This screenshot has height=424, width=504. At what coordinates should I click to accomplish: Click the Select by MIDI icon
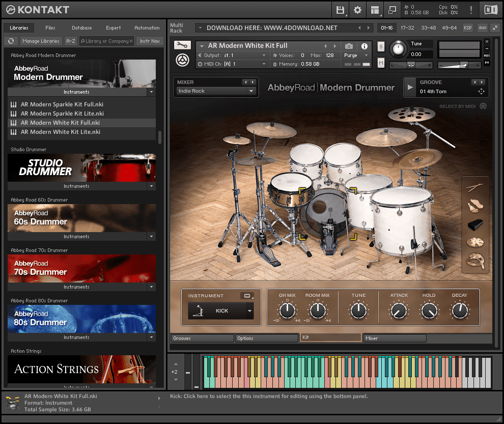[483, 106]
